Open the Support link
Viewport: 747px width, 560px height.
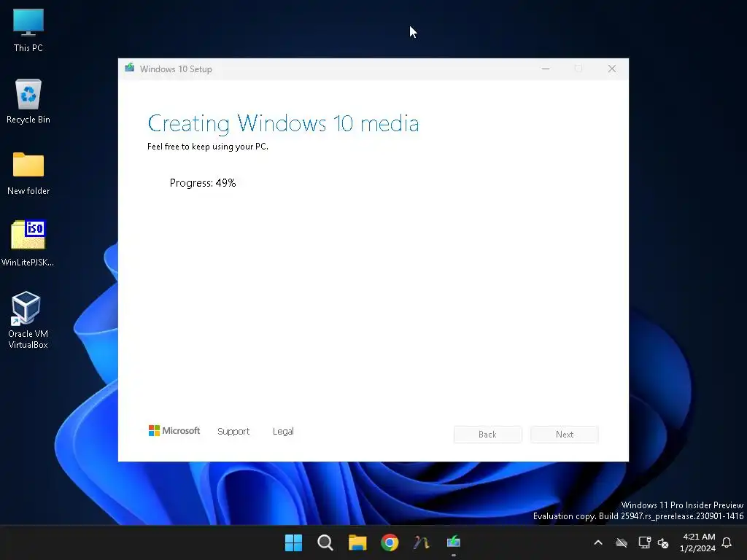click(233, 432)
